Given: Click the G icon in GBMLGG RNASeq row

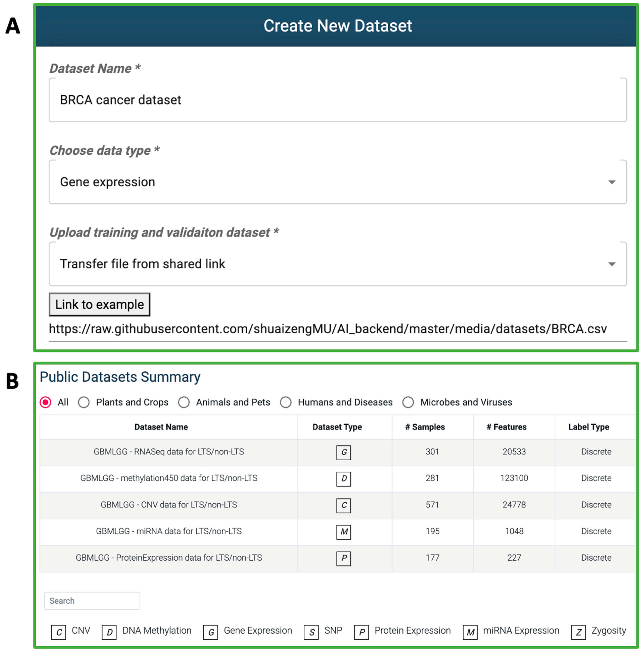Looking at the screenshot, I should click(x=344, y=452).
